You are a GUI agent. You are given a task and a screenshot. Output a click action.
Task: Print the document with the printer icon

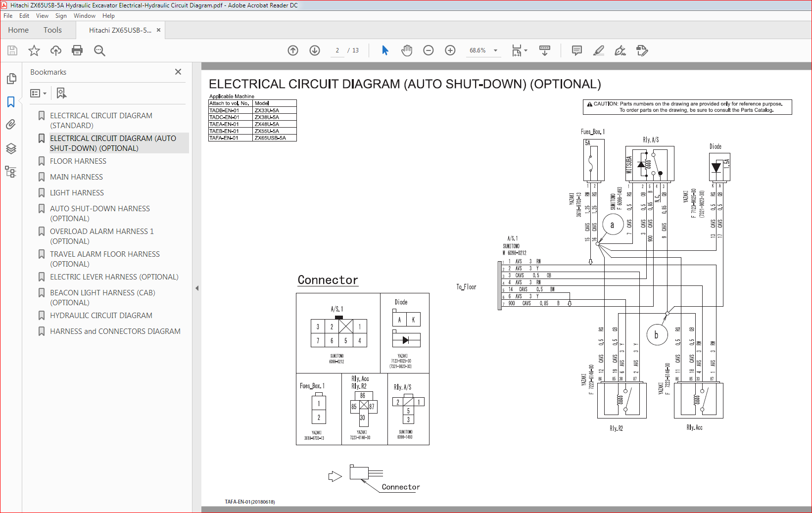click(x=77, y=50)
